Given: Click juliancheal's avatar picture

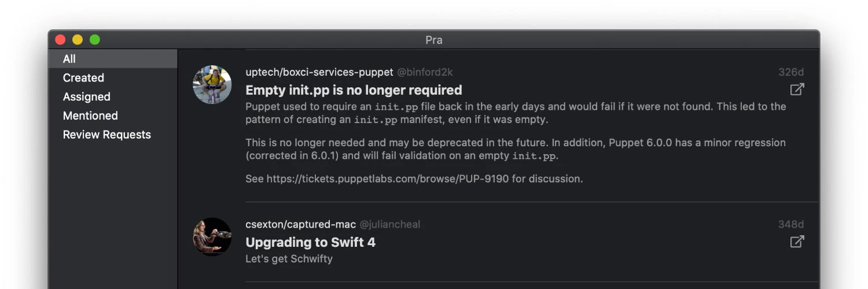Looking at the screenshot, I should pyautogui.click(x=212, y=236).
